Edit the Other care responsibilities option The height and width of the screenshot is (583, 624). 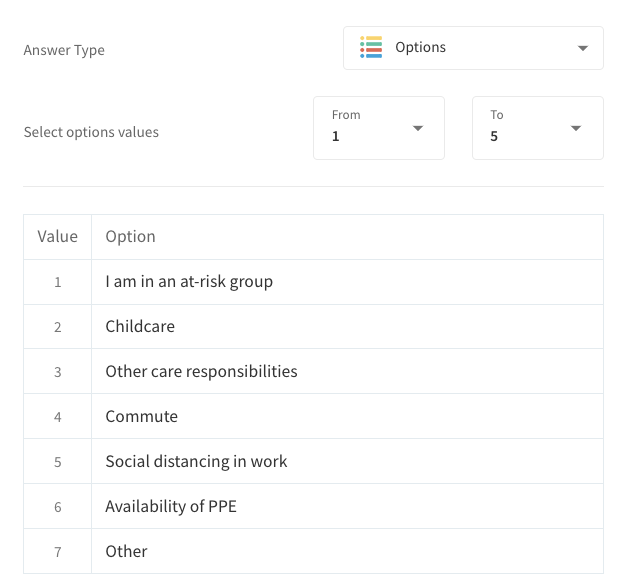[x=347, y=371]
